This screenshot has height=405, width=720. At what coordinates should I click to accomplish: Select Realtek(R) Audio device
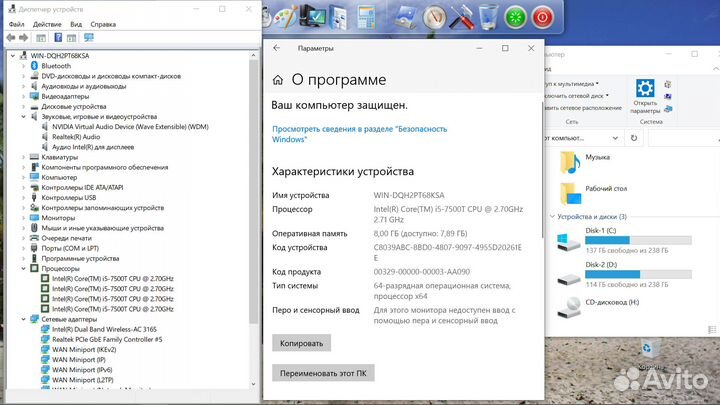[x=76, y=137]
